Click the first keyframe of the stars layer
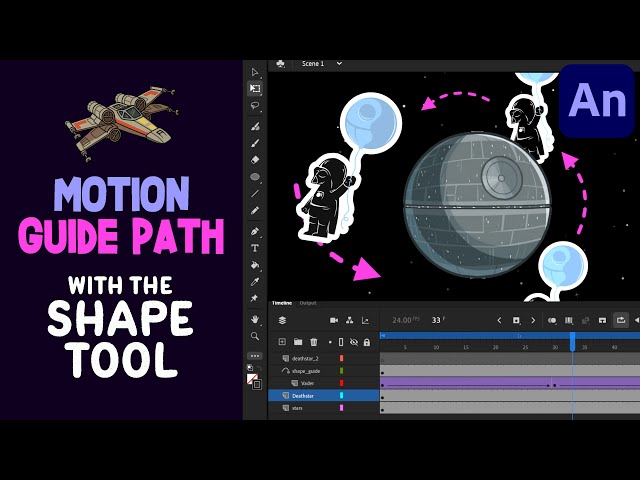640x480 pixels. (382, 410)
